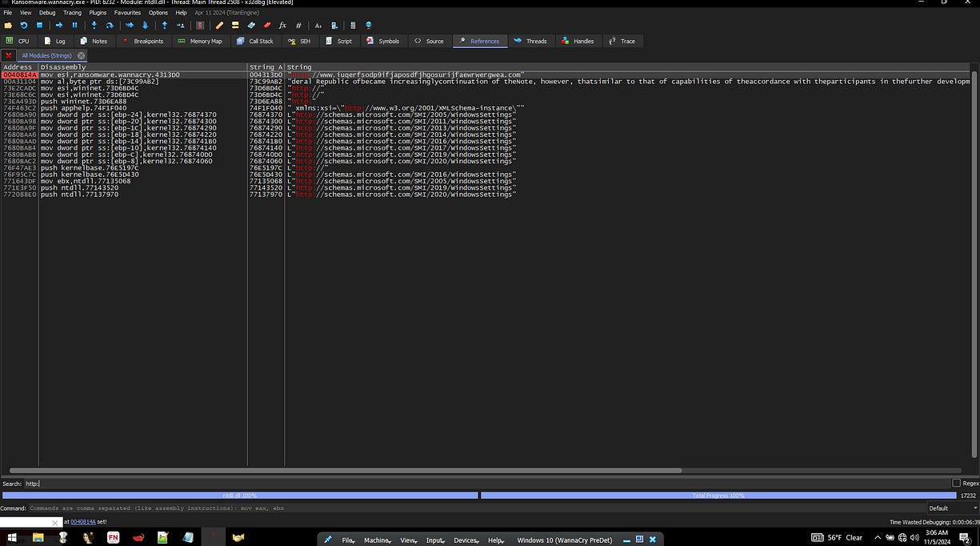Click the ntdll.dll 100% progress bar

[239, 496]
